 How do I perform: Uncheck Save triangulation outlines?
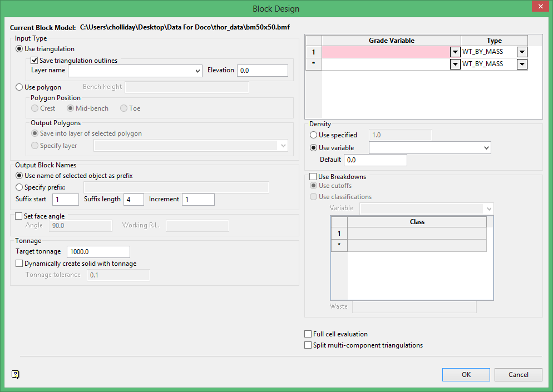(x=34, y=61)
